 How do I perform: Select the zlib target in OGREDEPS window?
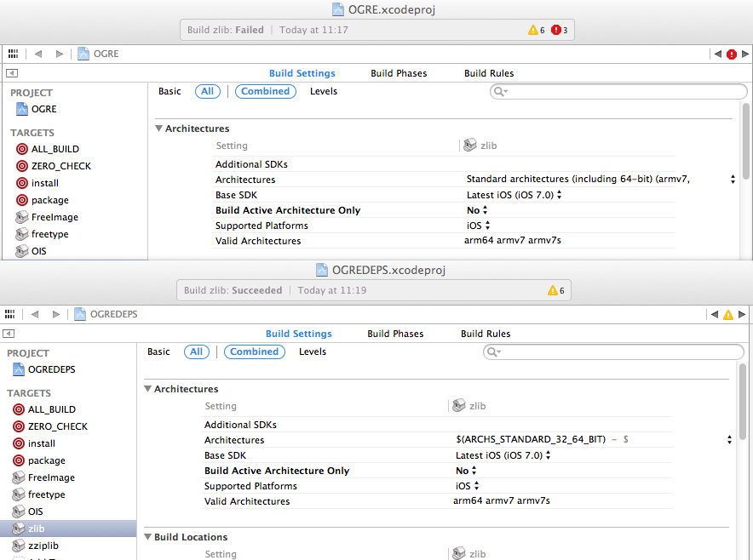(x=68, y=529)
